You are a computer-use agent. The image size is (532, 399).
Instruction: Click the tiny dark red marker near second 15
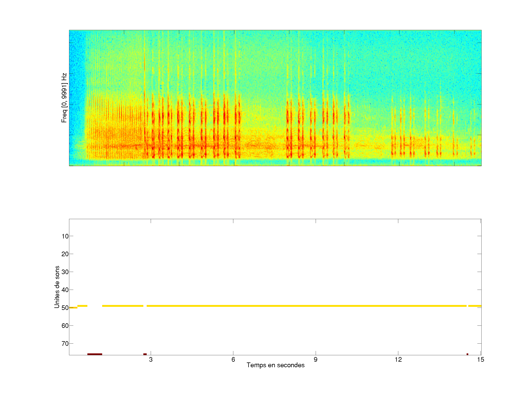pos(467,354)
